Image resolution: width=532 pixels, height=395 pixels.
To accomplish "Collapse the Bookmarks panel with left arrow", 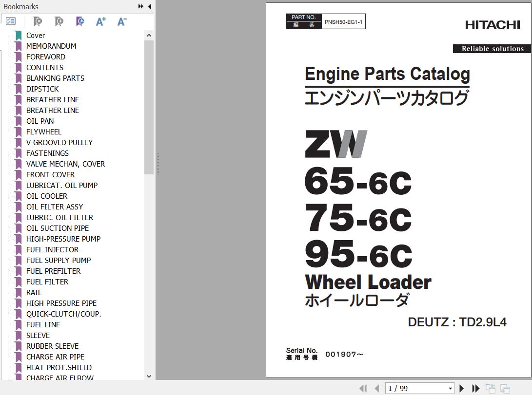I will tap(149, 6).
